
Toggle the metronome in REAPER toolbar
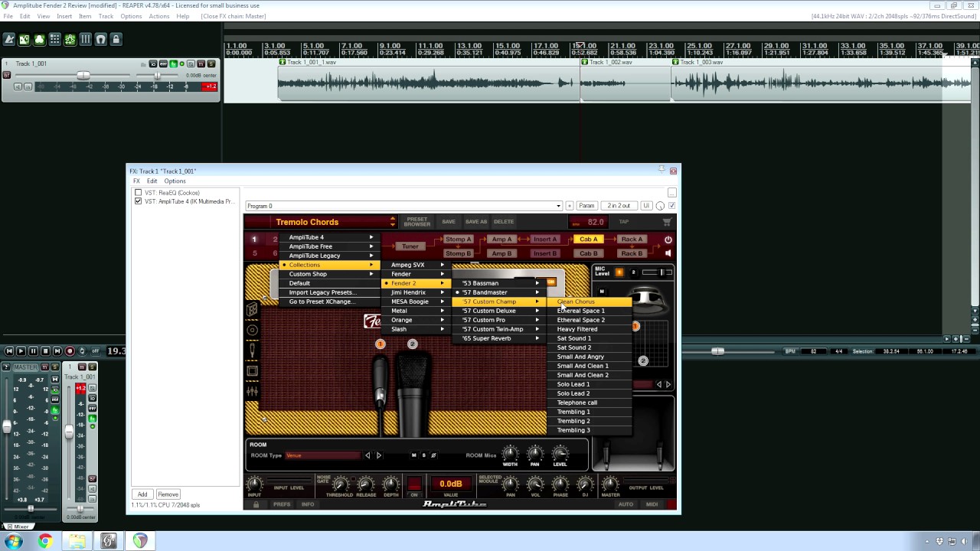click(9, 39)
